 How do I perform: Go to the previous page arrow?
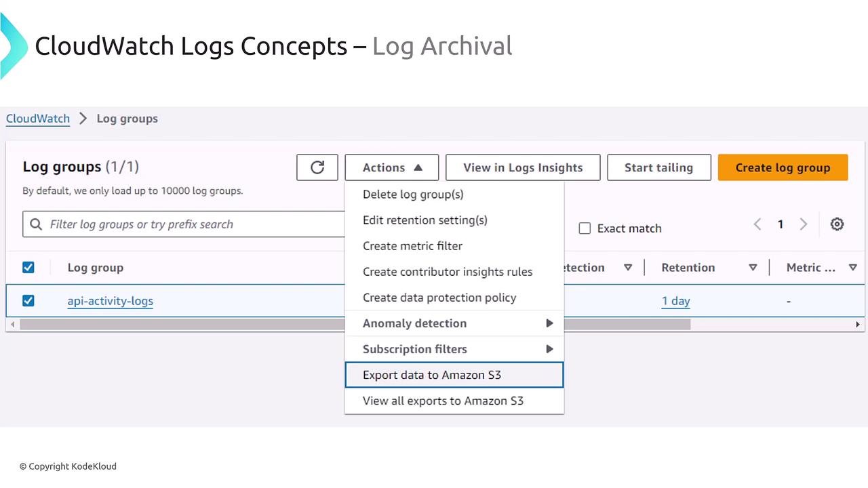757,224
